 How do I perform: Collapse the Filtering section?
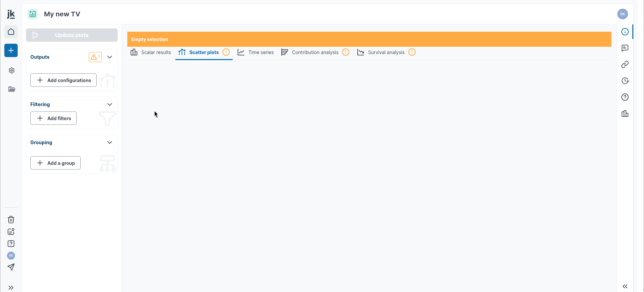coord(110,104)
